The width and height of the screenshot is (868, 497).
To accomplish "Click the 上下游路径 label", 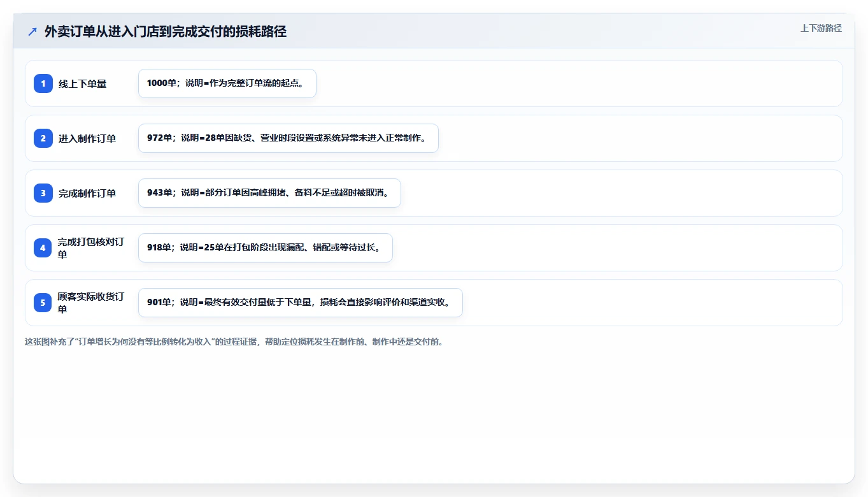I will tap(821, 28).
